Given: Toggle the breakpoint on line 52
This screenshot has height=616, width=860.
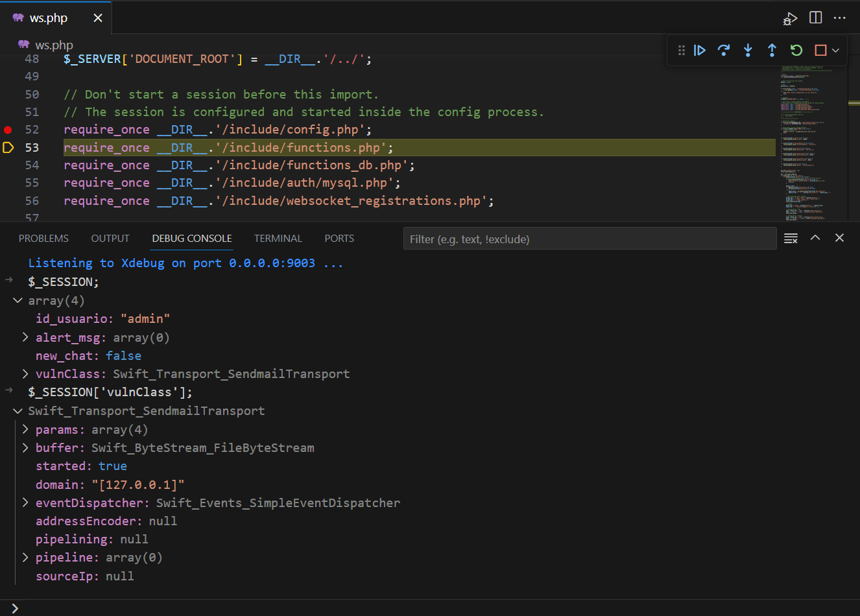Looking at the screenshot, I should point(8,130).
